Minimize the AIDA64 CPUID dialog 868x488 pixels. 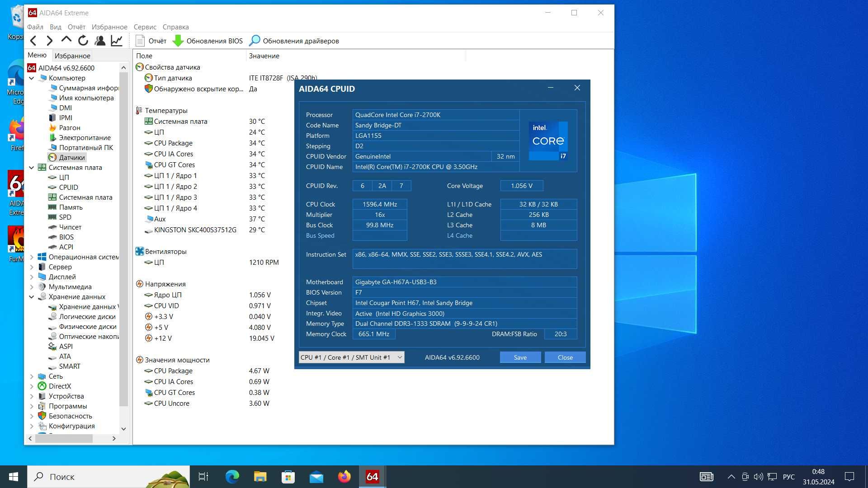click(x=551, y=88)
